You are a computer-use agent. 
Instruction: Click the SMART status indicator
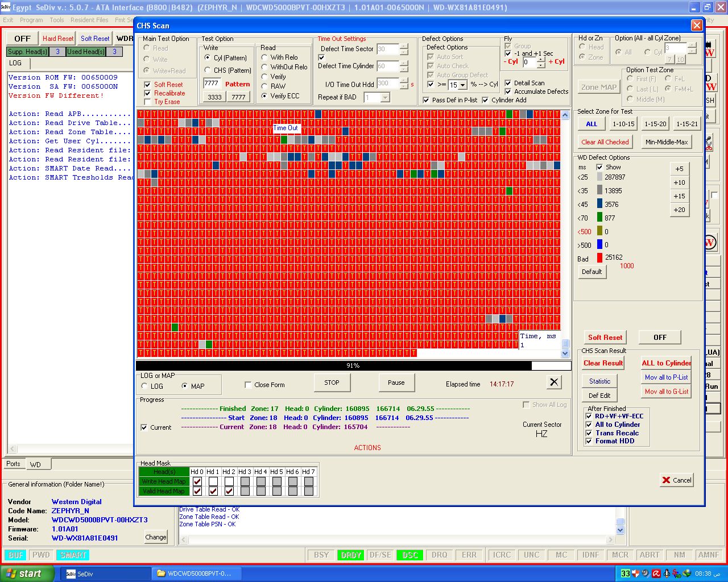coord(73,555)
